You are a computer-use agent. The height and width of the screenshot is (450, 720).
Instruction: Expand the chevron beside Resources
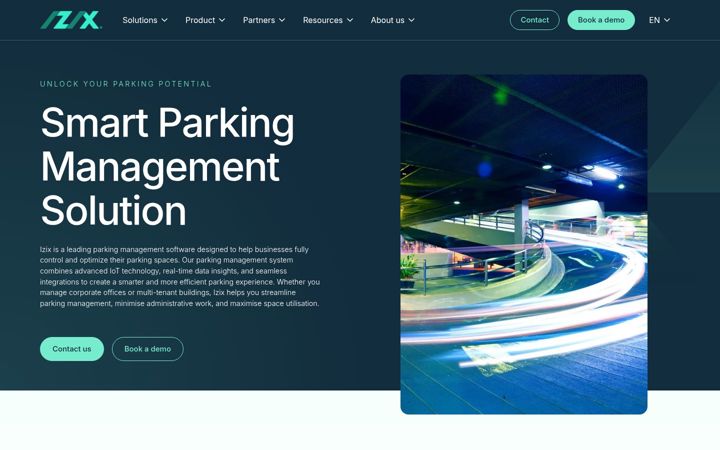(x=350, y=20)
